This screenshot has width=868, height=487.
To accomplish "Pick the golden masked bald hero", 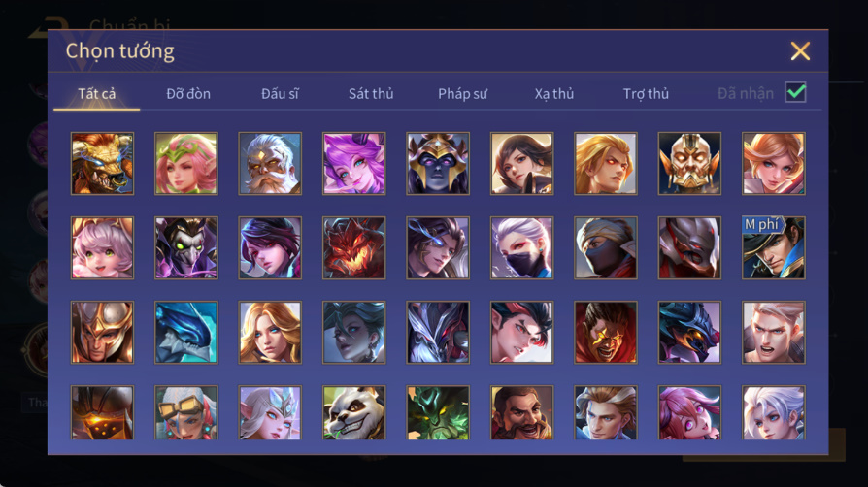I will coord(689,163).
